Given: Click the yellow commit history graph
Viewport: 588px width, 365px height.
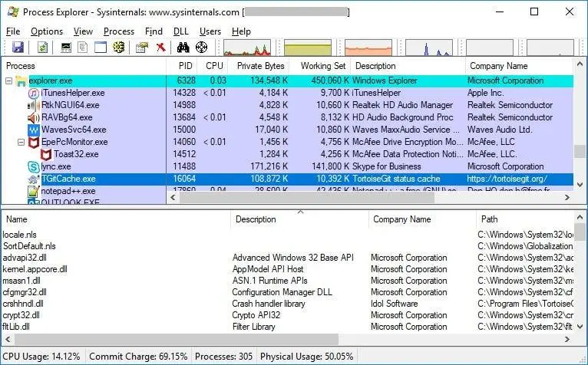Looking at the screenshot, I should (x=308, y=48).
